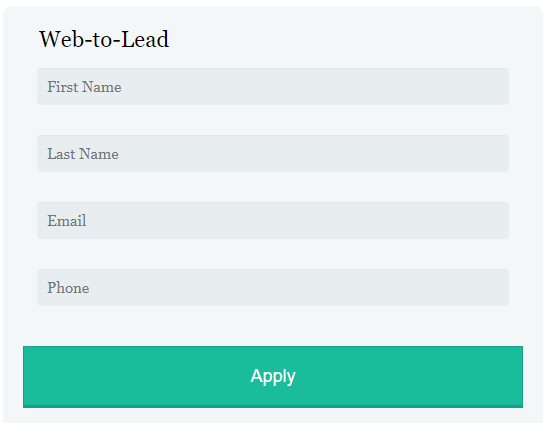The image size is (544, 423).
Task: Focus the Last Name text box
Action: 273,153
